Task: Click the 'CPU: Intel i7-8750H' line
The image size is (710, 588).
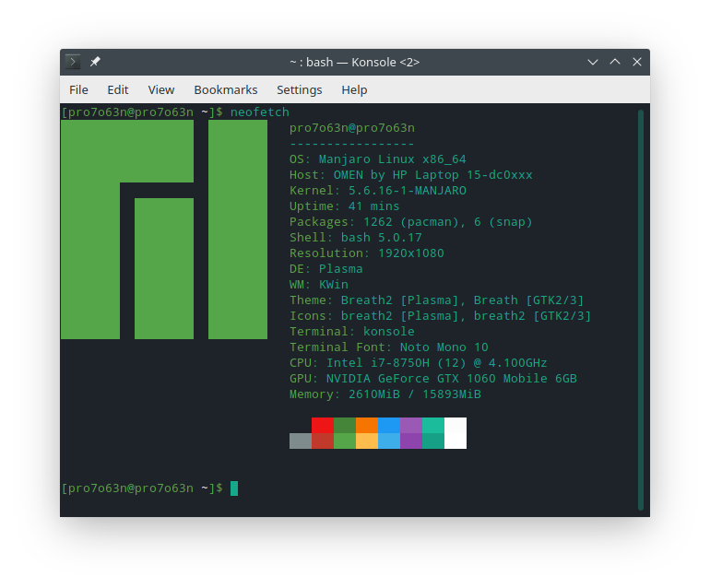Action: click(x=418, y=363)
